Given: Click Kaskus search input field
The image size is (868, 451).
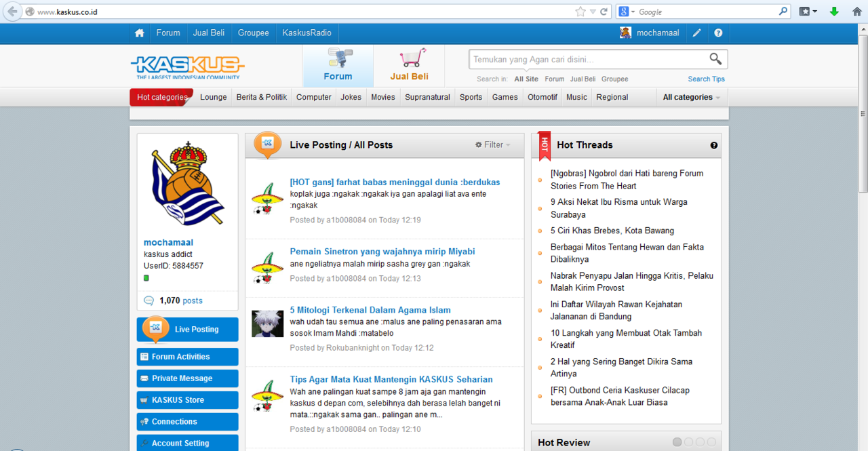Looking at the screenshot, I should pyautogui.click(x=588, y=59).
